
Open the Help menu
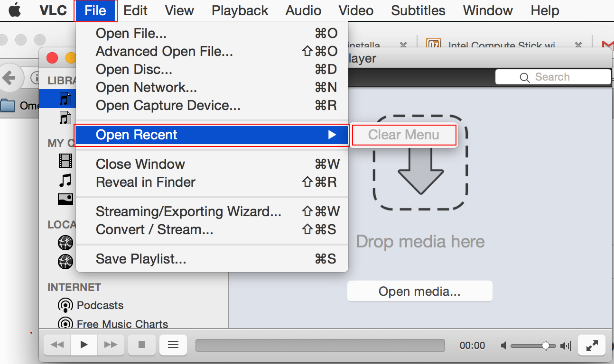tap(545, 10)
